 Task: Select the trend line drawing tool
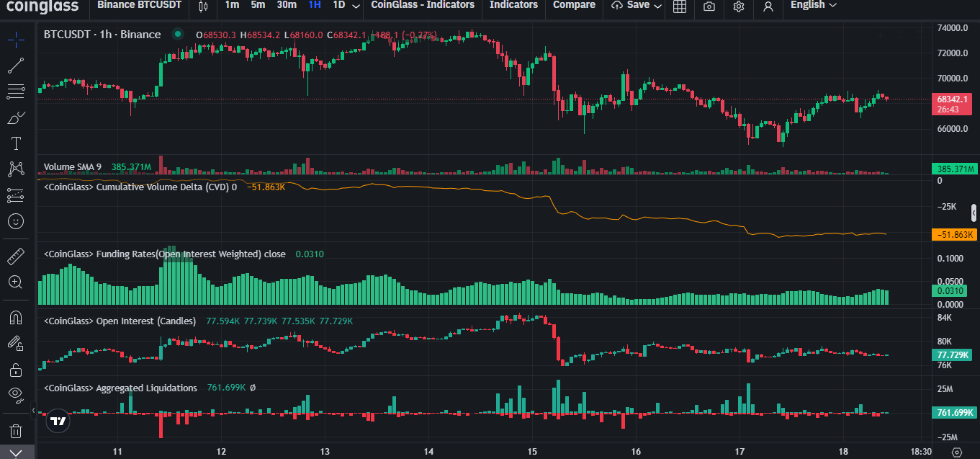(16, 66)
